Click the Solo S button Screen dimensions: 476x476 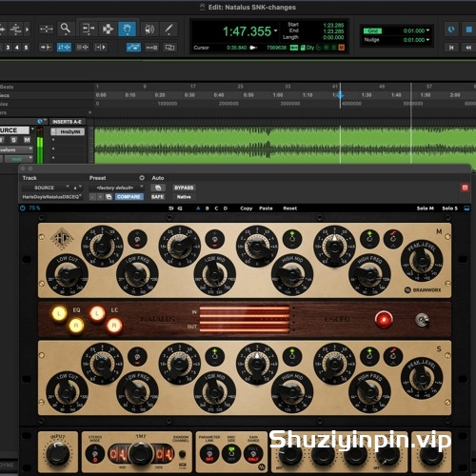click(450, 208)
